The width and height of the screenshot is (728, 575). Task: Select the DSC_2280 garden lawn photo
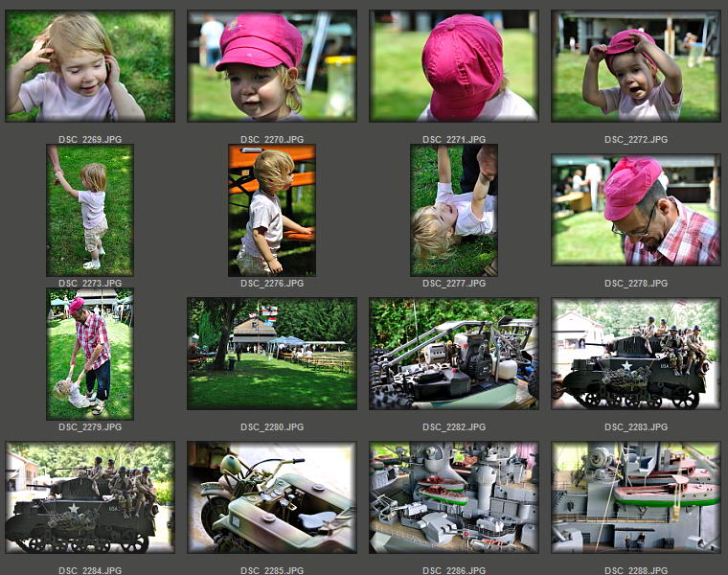pyautogui.click(x=272, y=354)
